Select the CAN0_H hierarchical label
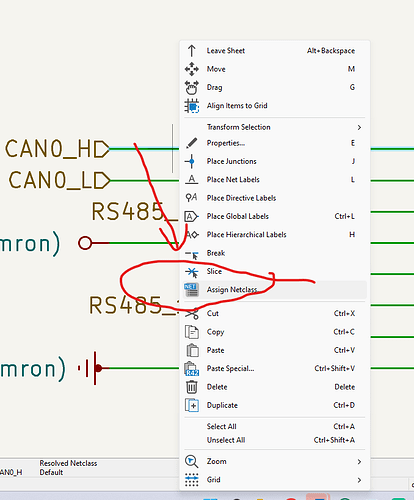This screenshot has height=500, width=414. tap(57, 149)
